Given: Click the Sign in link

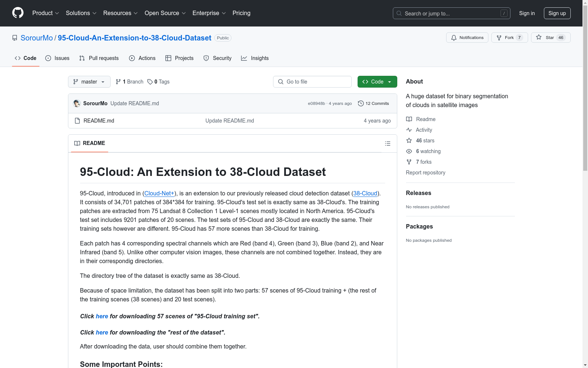Looking at the screenshot, I should click(x=527, y=13).
